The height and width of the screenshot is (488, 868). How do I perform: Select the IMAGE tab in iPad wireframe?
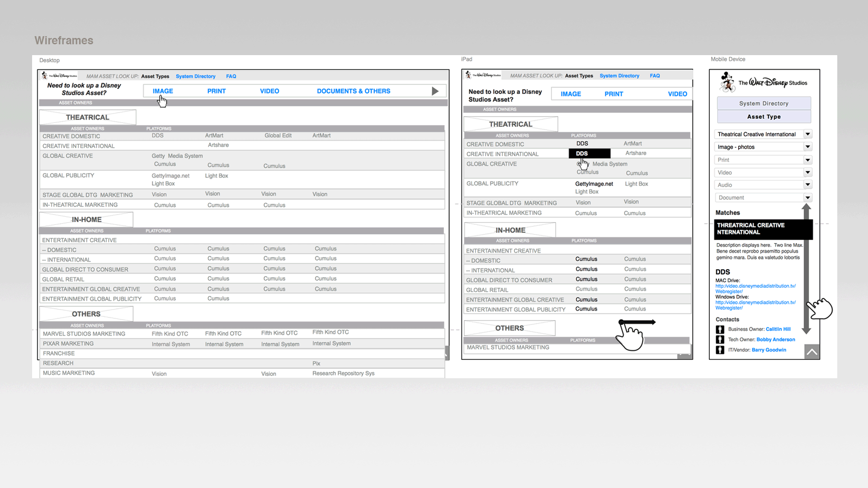571,94
